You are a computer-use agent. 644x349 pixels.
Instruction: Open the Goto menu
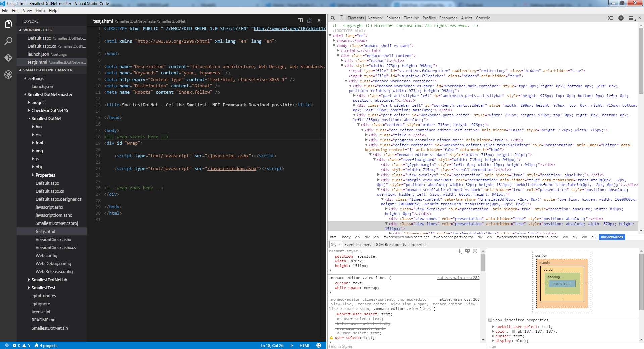[x=40, y=11]
